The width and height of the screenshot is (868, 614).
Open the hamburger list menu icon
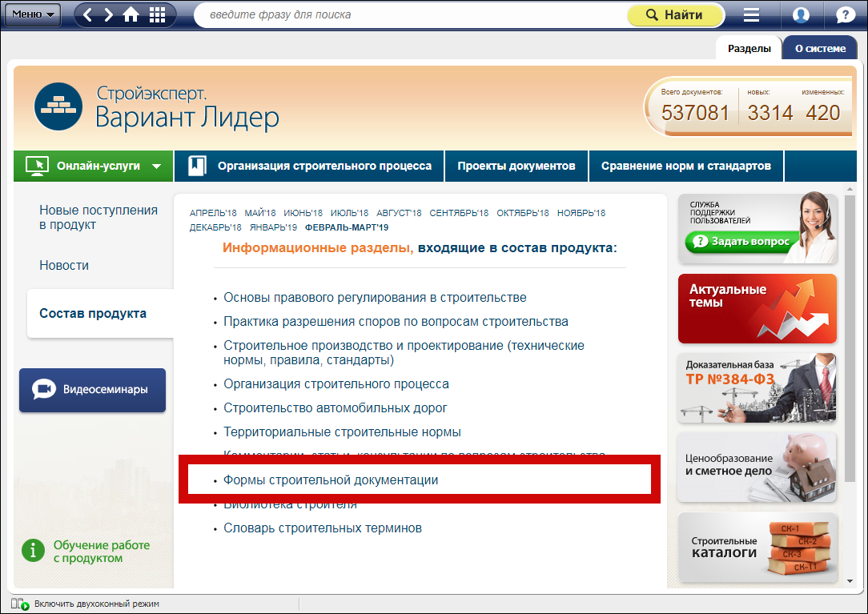pyautogui.click(x=751, y=15)
